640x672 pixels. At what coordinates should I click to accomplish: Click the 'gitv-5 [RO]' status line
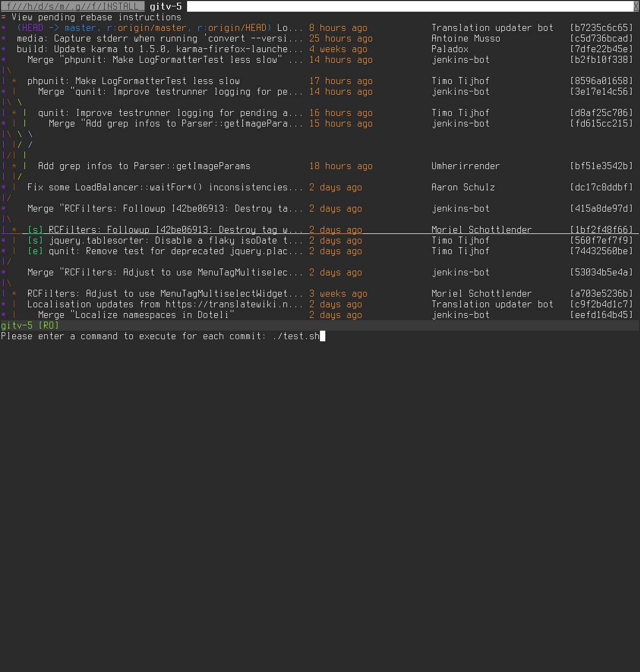[x=320, y=325]
